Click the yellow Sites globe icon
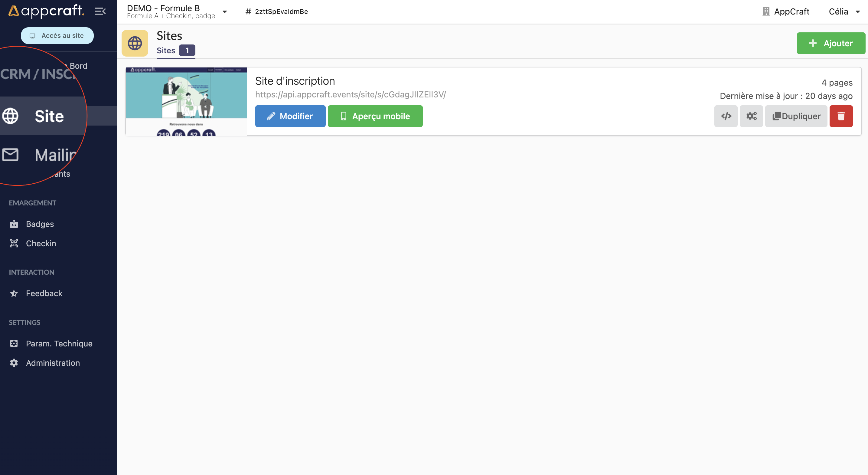The image size is (868, 475). tap(135, 43)
